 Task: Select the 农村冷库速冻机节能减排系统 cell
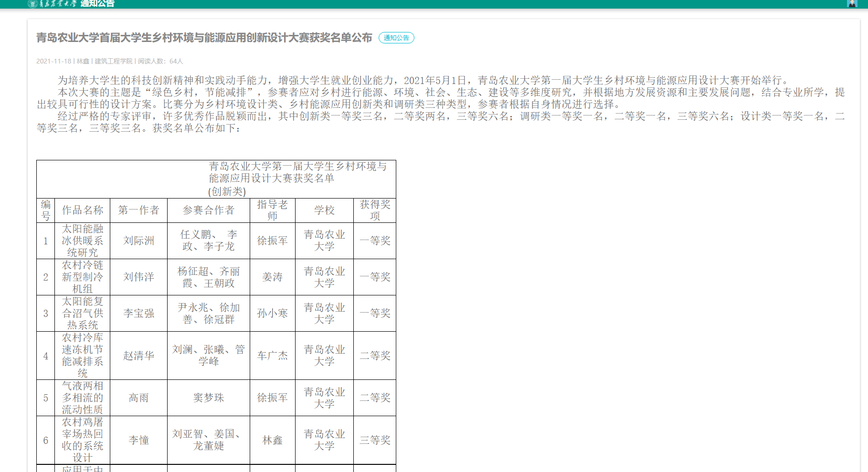(x=83, y=356)
